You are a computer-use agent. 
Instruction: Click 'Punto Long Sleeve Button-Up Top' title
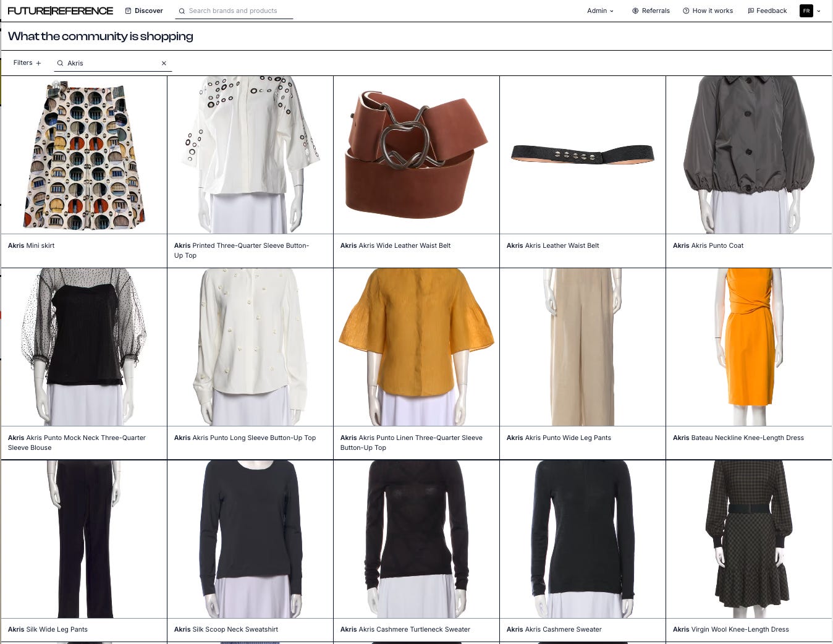[245, 438]
